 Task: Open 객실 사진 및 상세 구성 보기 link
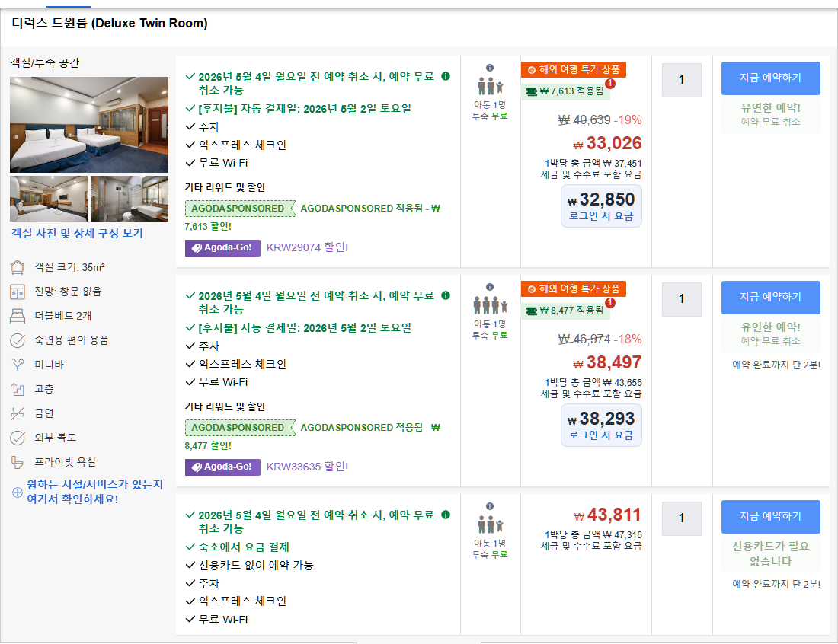pos(77,234)
